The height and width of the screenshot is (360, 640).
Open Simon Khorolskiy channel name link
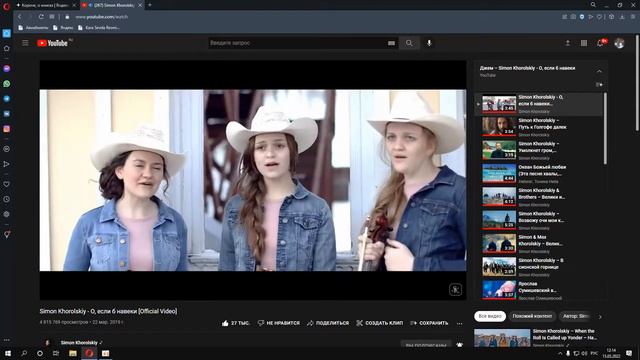[x=79, y=343]
